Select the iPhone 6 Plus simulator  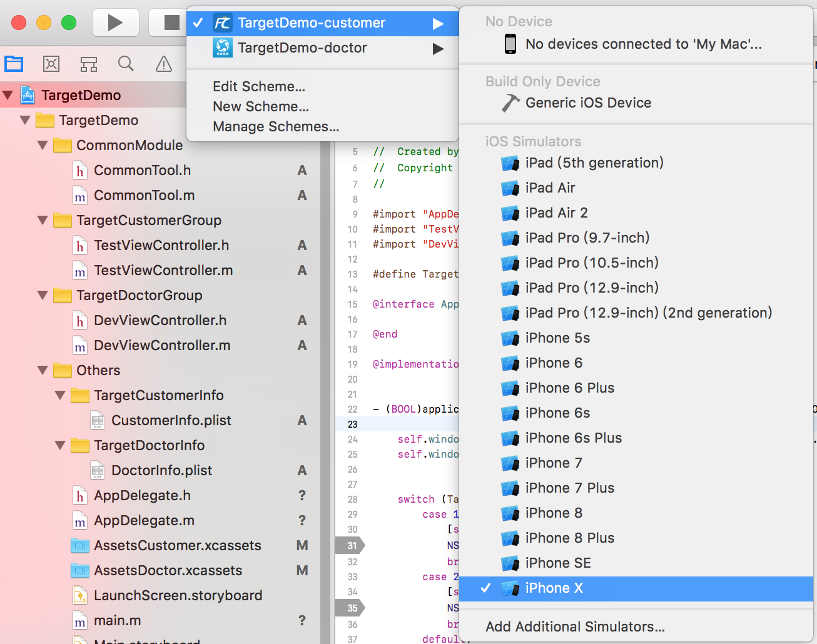pos(636,388)
